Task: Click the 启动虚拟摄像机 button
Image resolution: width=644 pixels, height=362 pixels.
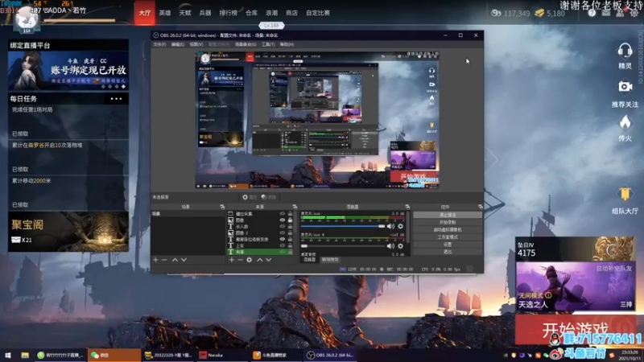Action: [448, 229]
